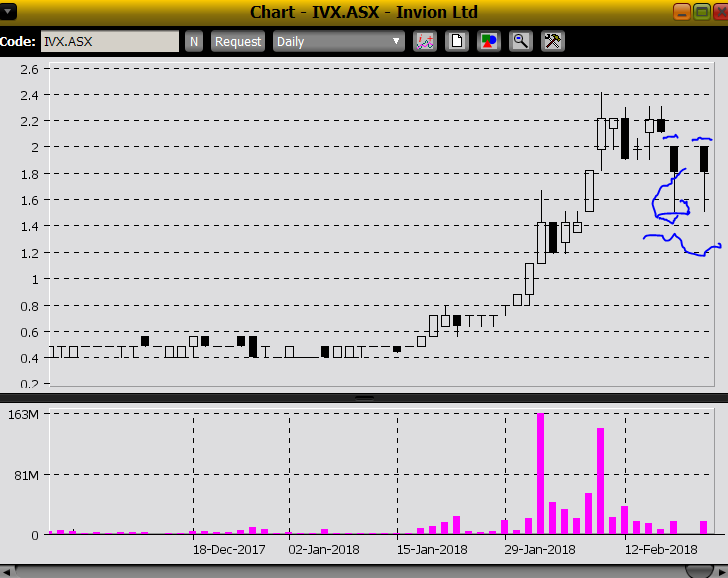Viewport: 728px width, 578px height.
Task: Click the 2.4 price axis label
Action: [x=29, y=96]
